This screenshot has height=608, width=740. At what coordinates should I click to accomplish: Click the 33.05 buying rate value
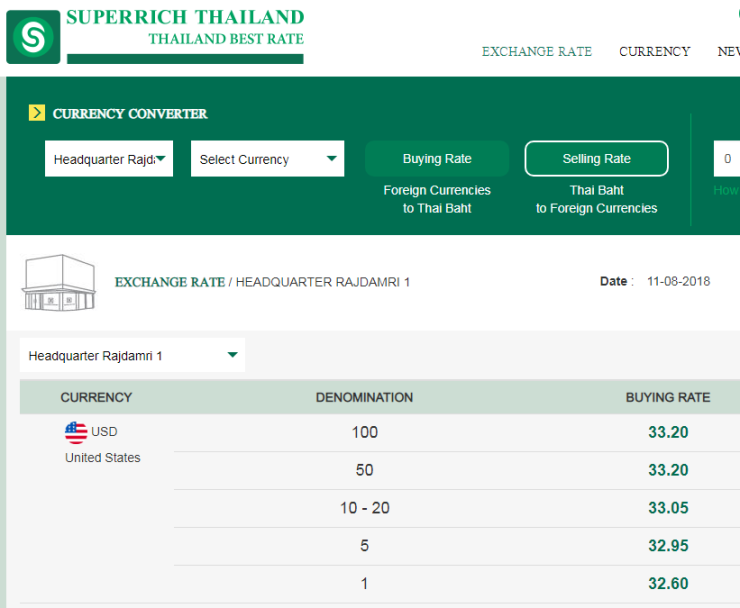pyautogui.click(x=668, y=508)
